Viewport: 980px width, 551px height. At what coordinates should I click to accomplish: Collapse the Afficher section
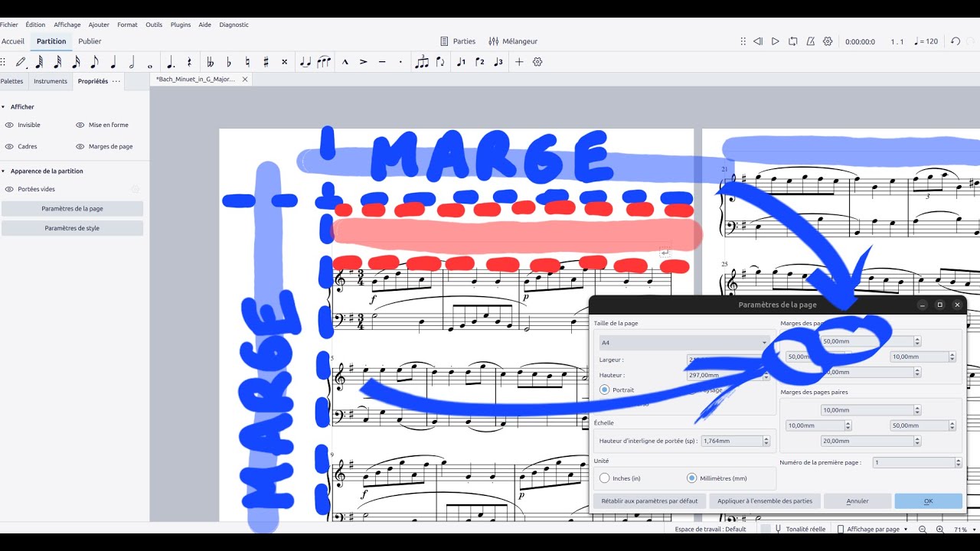pyautogui.click(x=3, y=107)
